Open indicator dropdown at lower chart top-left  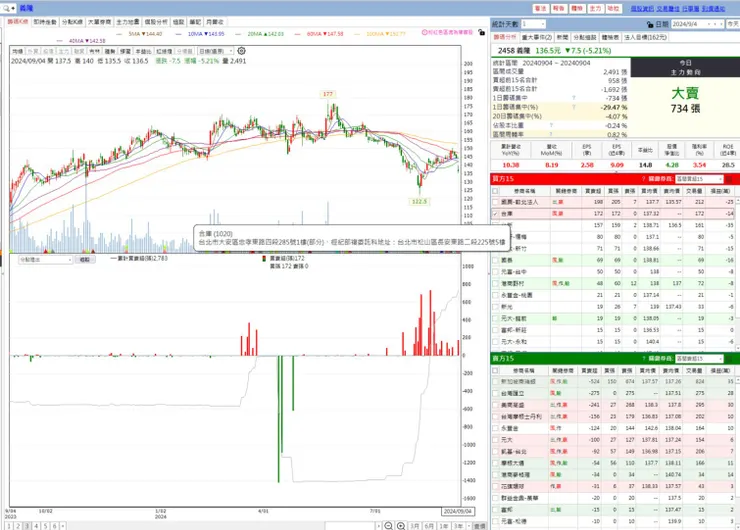[45, 260]
